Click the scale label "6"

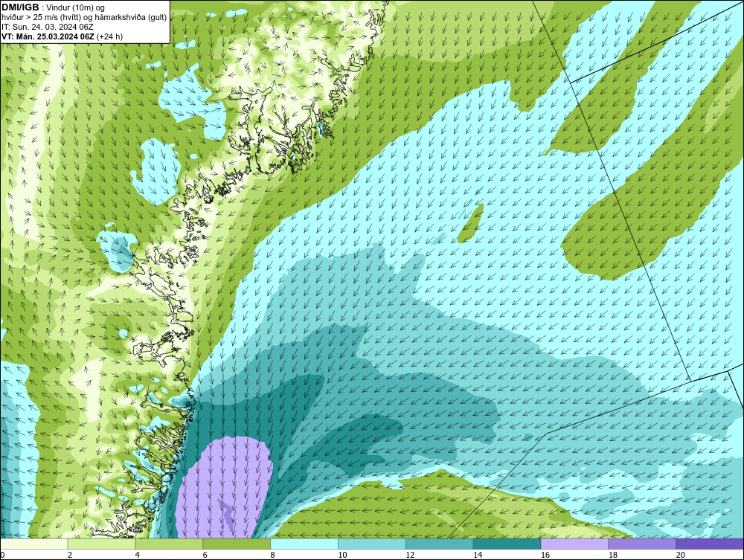[x=205, y=555]
